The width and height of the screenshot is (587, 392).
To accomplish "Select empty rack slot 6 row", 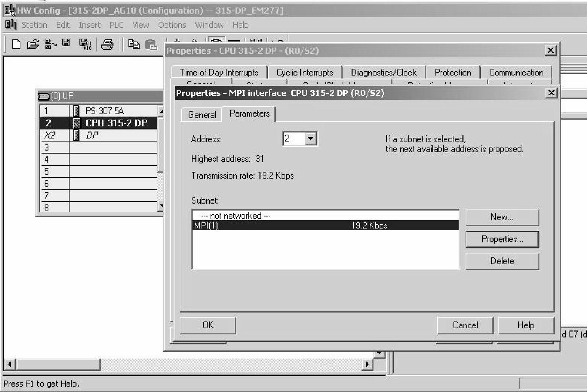I will click(x=99, y=184).
